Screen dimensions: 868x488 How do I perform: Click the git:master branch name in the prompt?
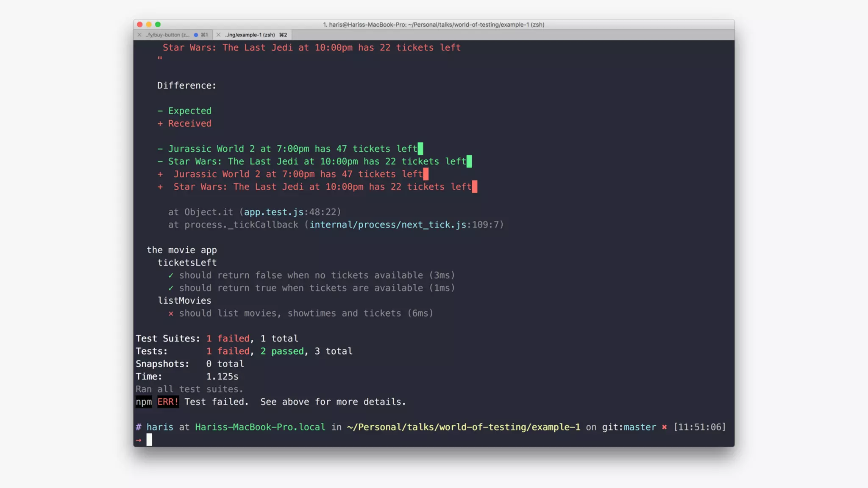640,427
